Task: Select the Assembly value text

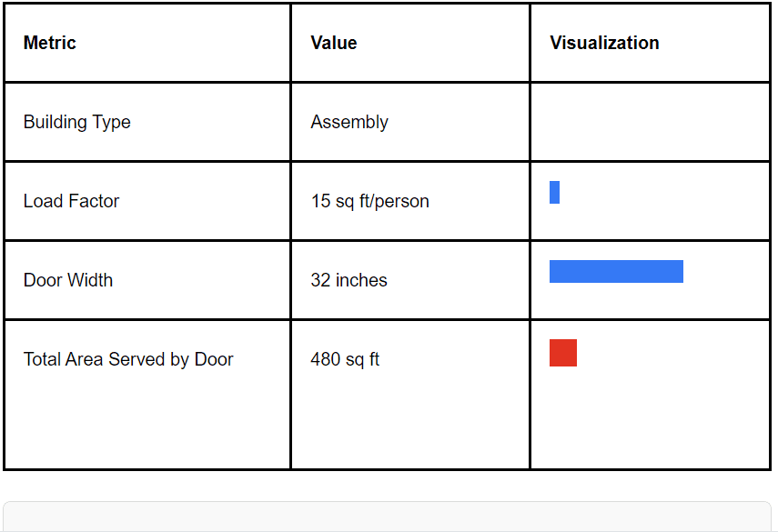Action: (x=349, y=122)
